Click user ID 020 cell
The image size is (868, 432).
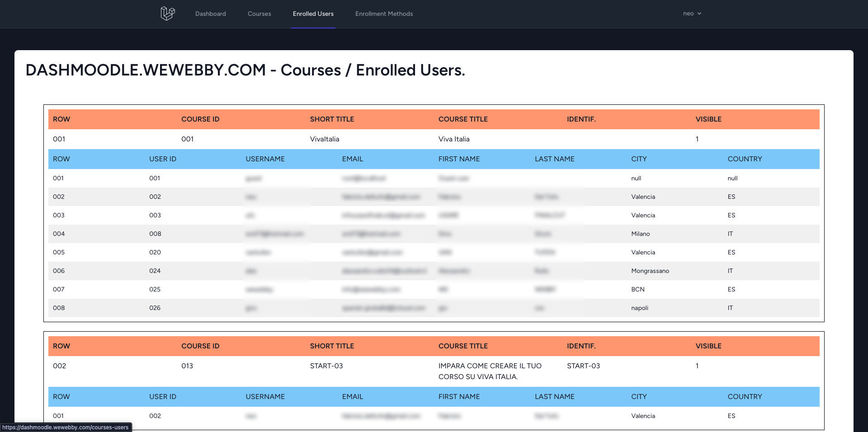tap(155, 253)
